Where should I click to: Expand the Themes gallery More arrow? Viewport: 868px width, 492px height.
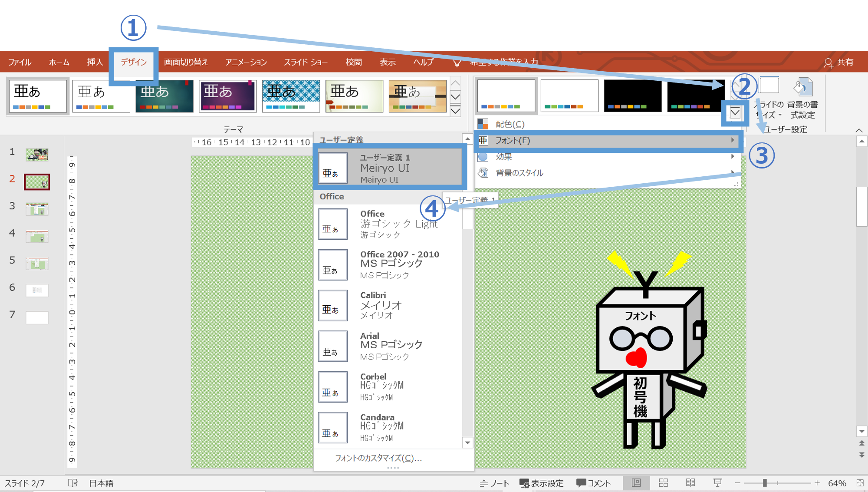point(455,111)
